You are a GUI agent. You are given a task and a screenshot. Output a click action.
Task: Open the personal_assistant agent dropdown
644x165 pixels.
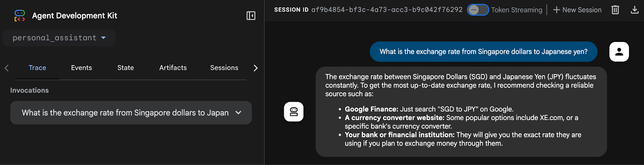[x=59, y=38]
